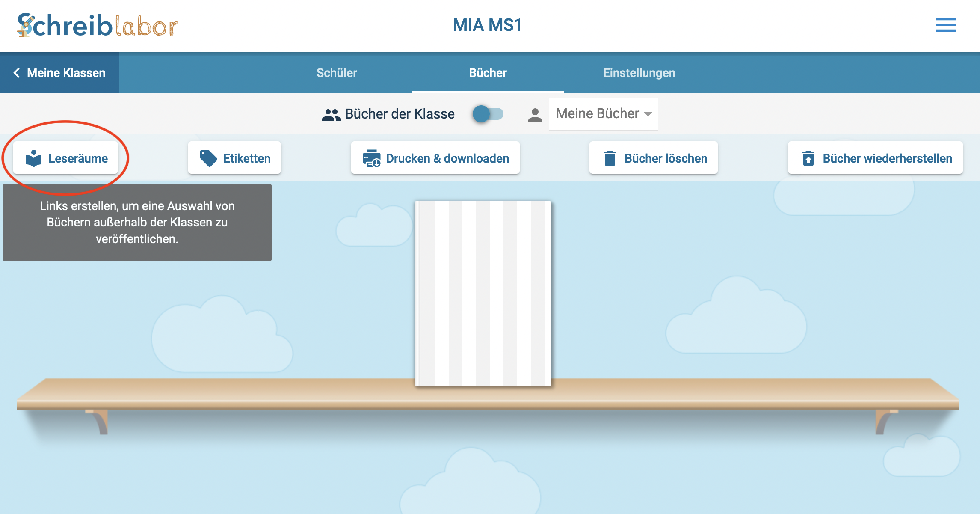Click the Bücher löschen trash icon
This screenshot has width=980, height=514.
click(x=610, y=158)
